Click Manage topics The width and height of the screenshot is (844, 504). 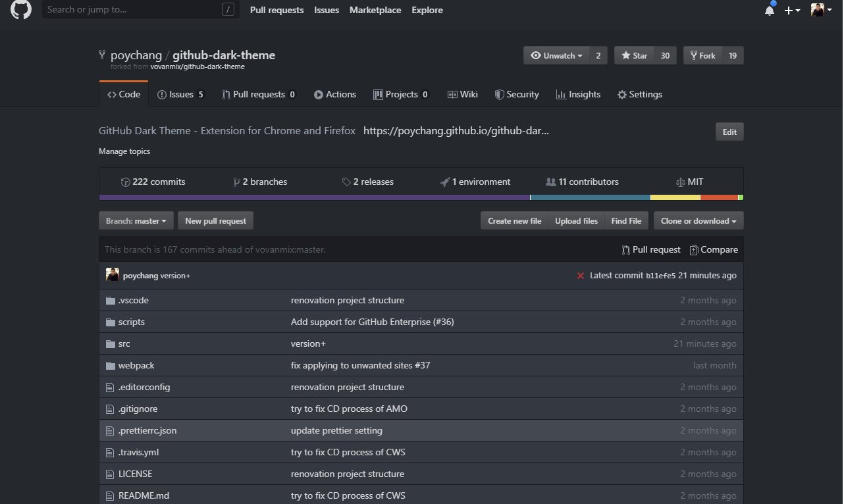(124, 151)
